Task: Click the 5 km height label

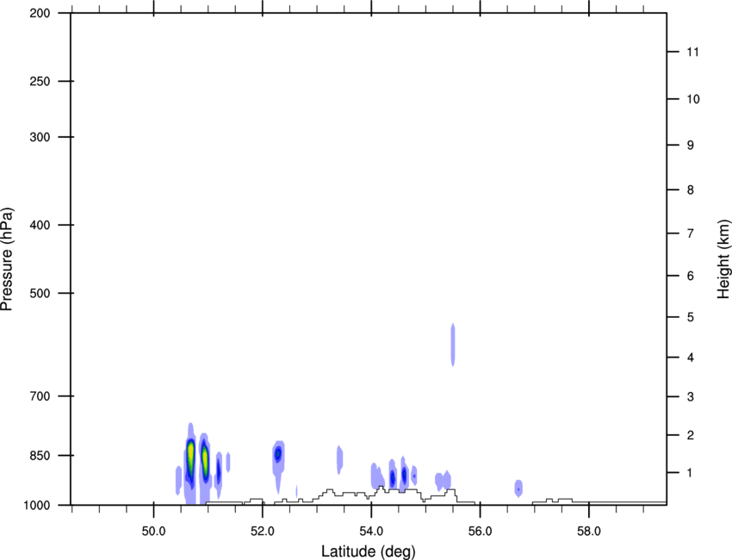Action: [691, 318]
